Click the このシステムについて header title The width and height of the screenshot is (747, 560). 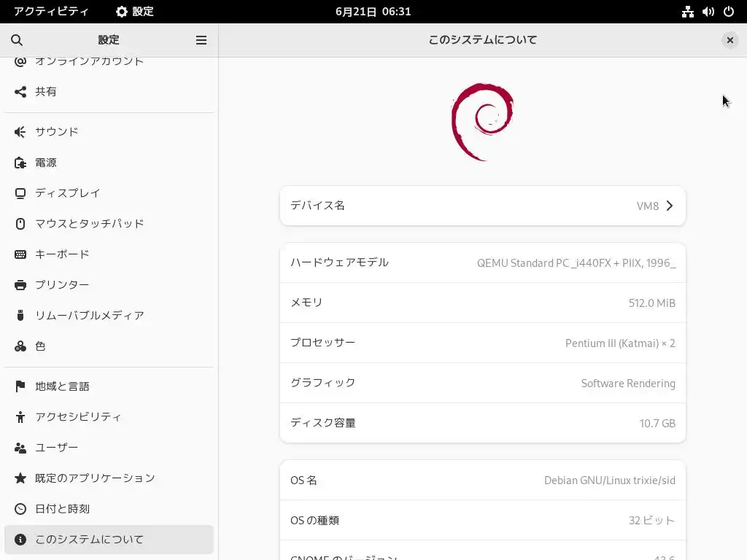483,40
